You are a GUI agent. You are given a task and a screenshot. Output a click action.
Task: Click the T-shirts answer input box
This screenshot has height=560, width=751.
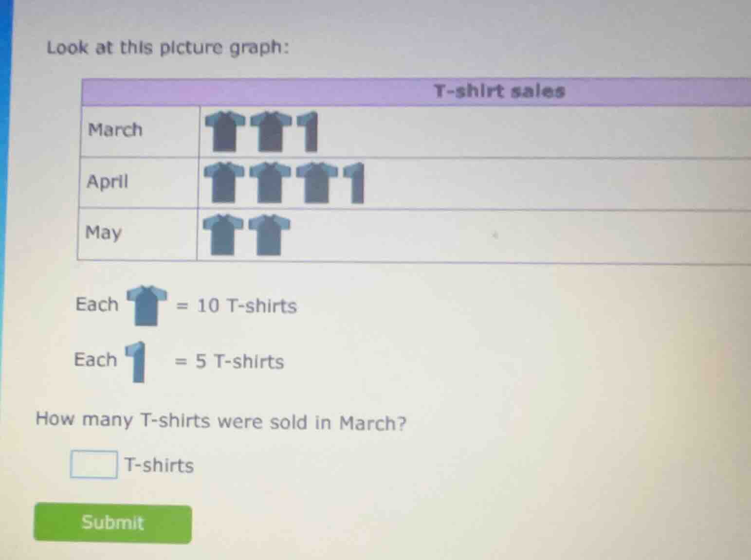tap(93, 465)
